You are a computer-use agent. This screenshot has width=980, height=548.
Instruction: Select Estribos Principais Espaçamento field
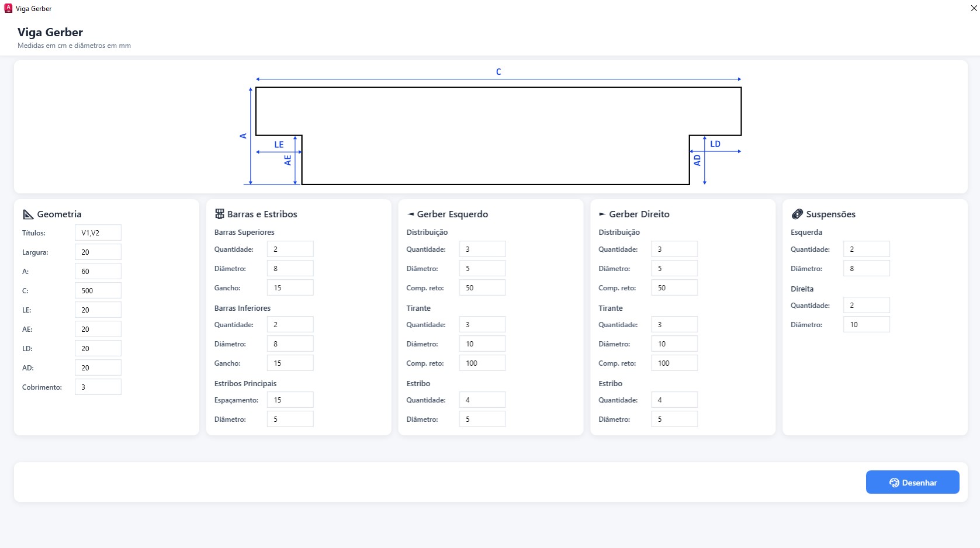click(x=290, y=400)
